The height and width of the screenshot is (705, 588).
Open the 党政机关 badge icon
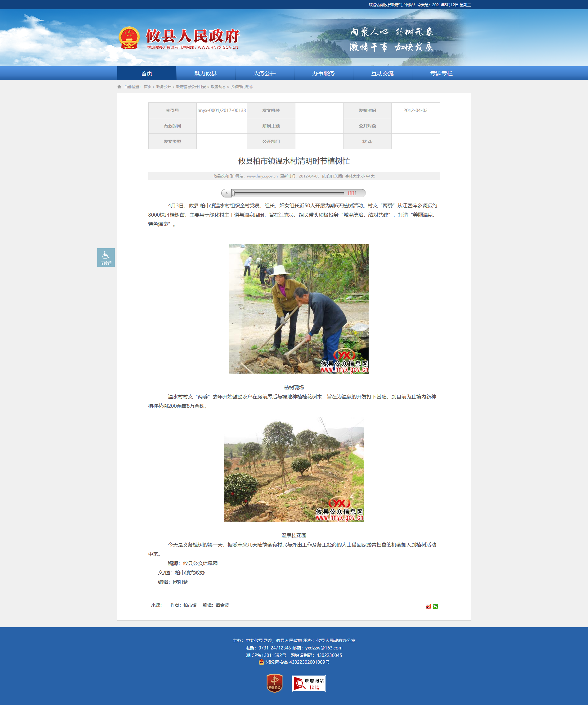275,683
